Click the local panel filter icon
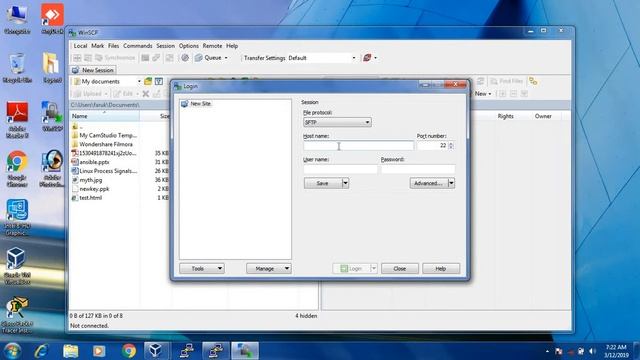Image resolution: width=640 pixels, height=360 pixels. tap(159, 82)
